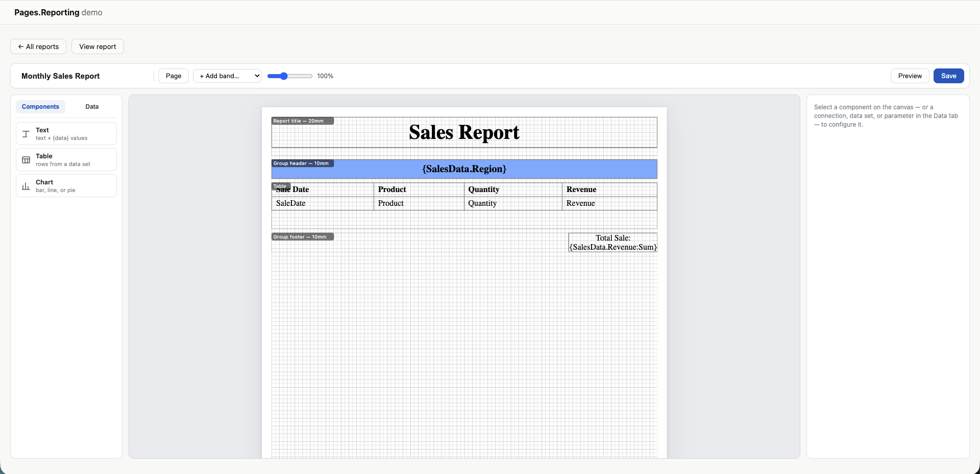Click the Quantity header cell

513,189
